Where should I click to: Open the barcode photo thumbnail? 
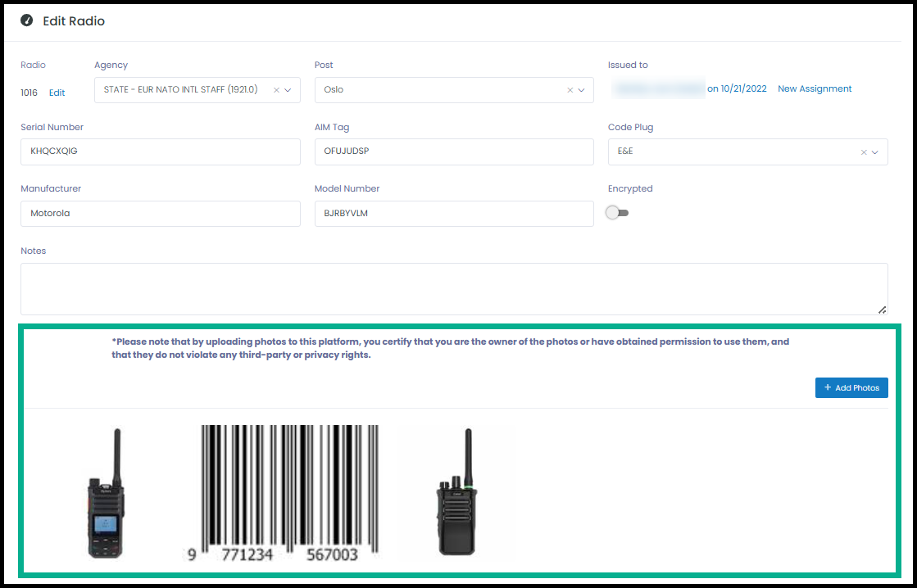[x=281, y=493]
